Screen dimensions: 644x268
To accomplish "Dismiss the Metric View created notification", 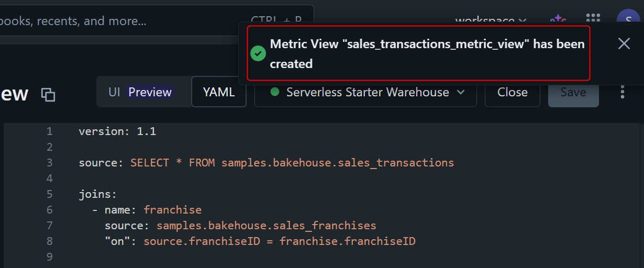I will click(624, 43).
